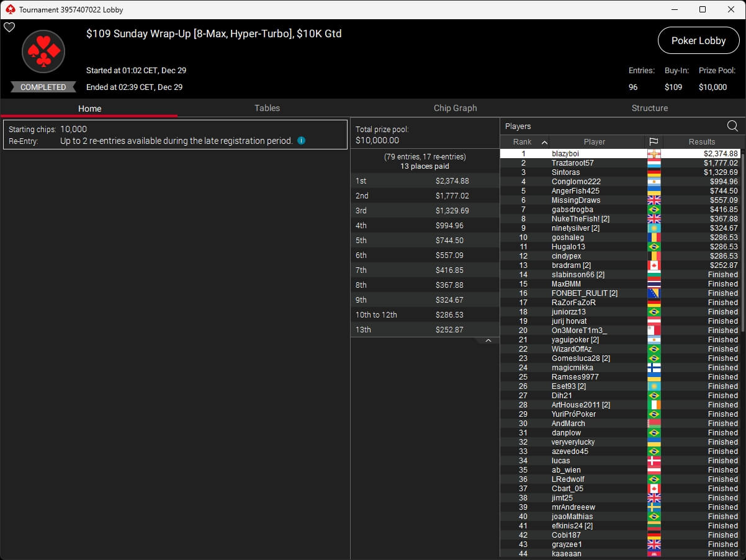Switch to the Tables tab
The height and width of the screenshot is (560, 746).
[x=267, y=108]
